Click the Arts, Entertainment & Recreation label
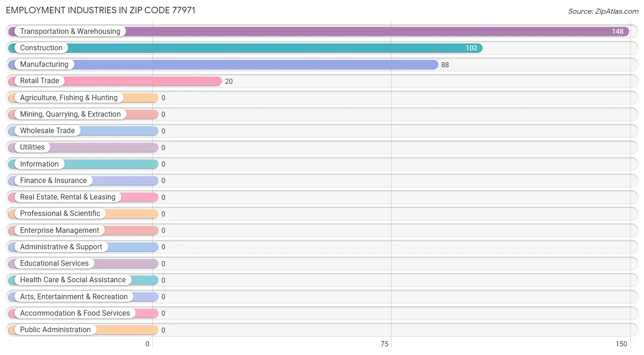The width and height of the screenshot is (644, 355). 74,297
